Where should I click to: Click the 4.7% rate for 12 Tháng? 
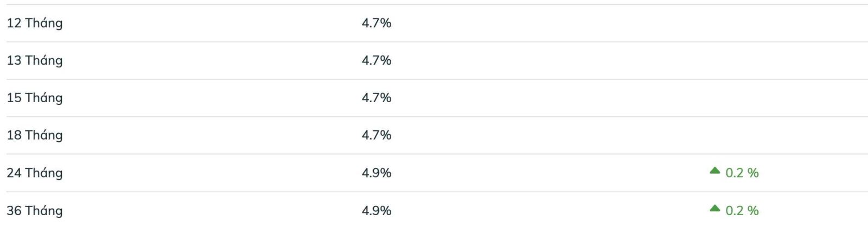pyautogui.click(x=376, y=23)
